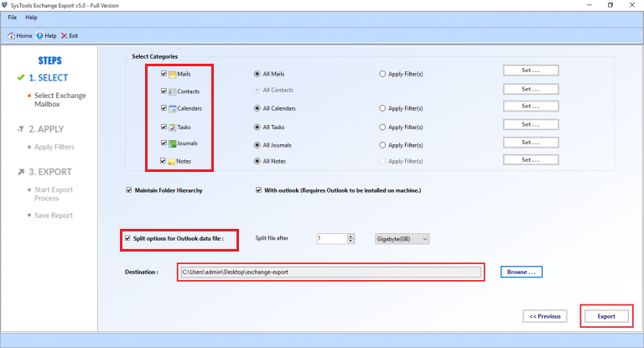Click the Destination label
Viewport: 644px width, 348px height.
click(x=141, y=272)
